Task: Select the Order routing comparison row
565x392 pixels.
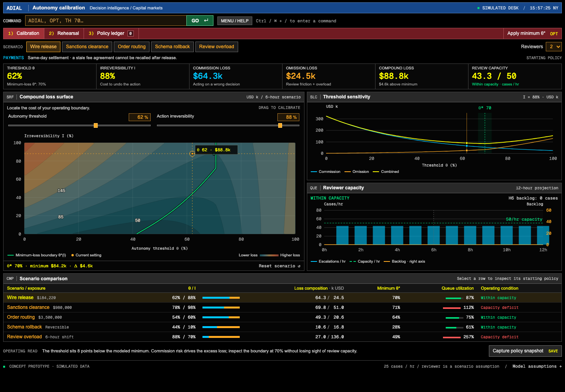Action: [282, 318]
